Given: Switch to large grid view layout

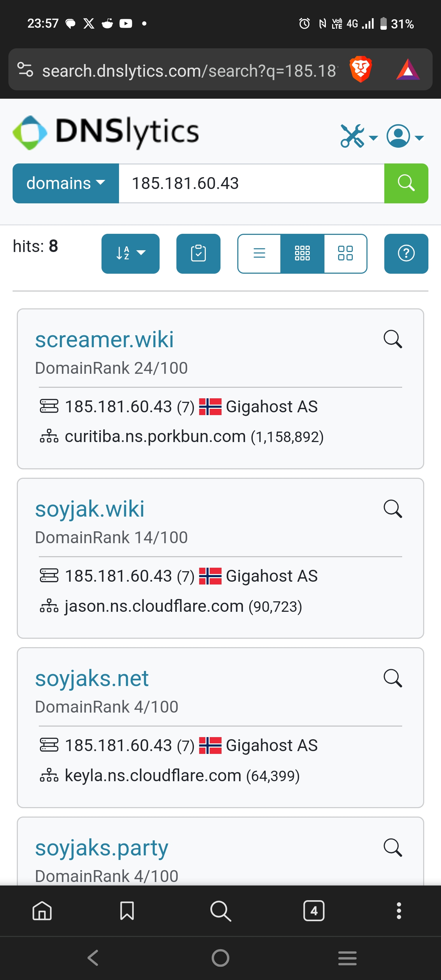Looking at the screenshot, I should pyautogui.click(x=345, y=253).
